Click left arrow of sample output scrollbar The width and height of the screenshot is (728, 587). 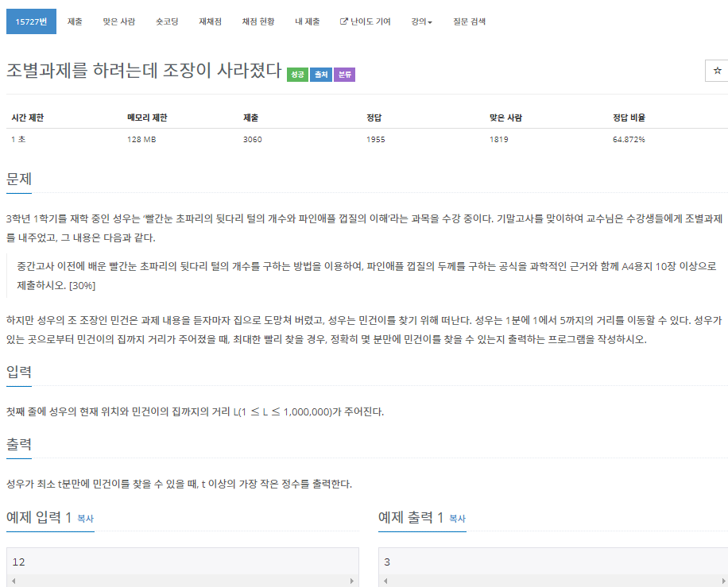pos(385,581)
